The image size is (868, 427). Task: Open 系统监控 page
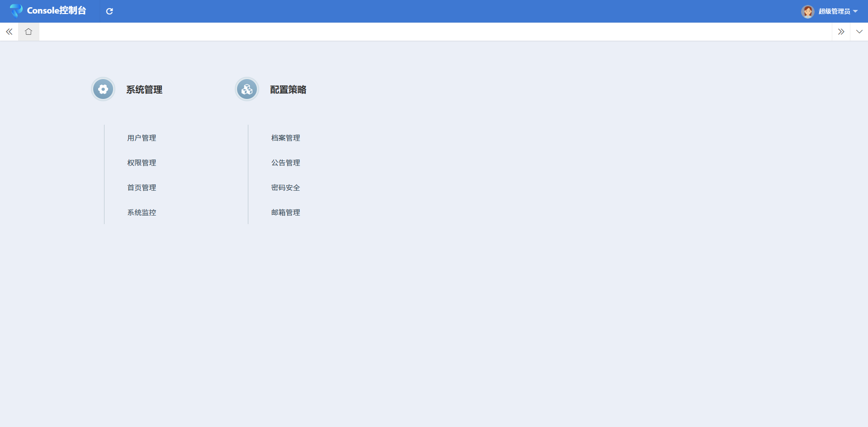click(142, 212)
